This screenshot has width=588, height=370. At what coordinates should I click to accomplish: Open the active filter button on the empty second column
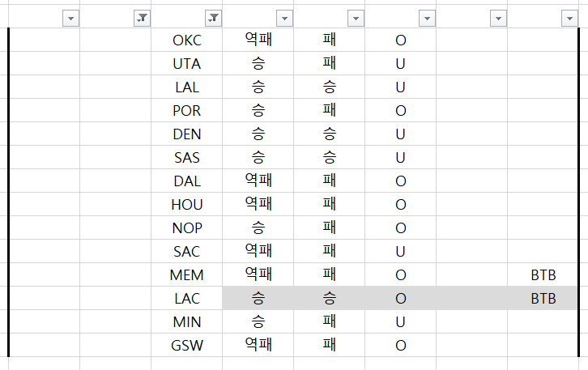coord(142,19)
